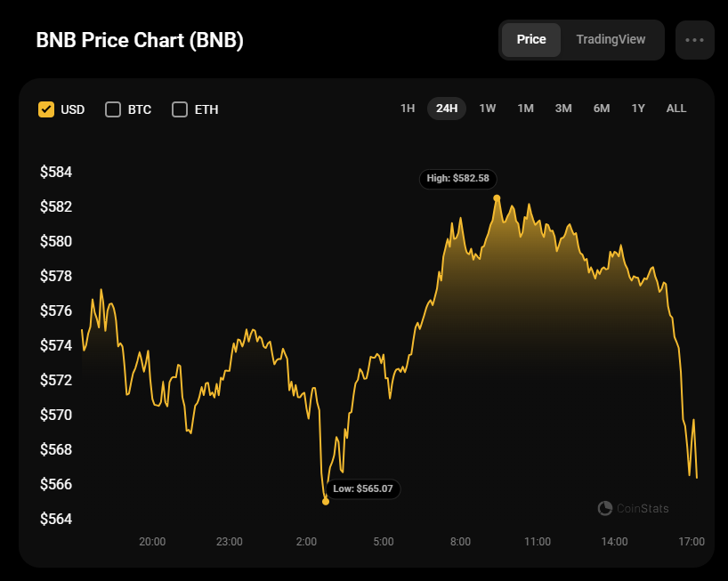This screenshot has height=581, width=728.
Task: Click the High $582.58 marker point
Action: coord(497,198)
